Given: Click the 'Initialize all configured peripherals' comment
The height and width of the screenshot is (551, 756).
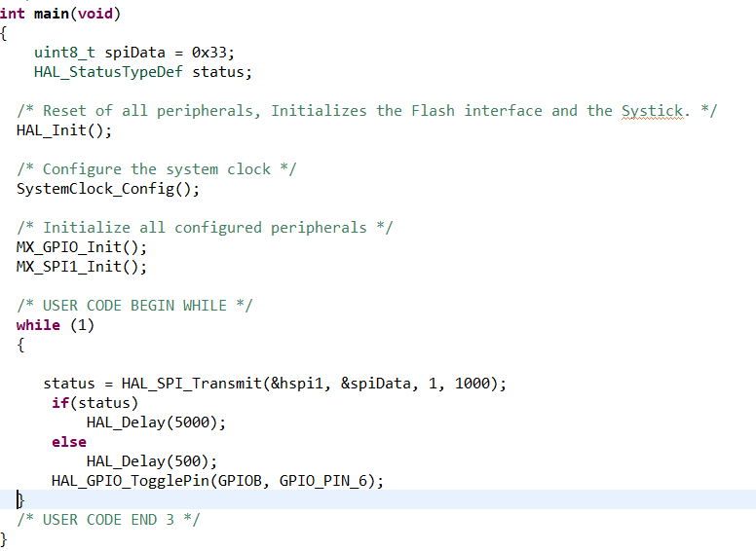Looking at the screenshot, I should pyautogui.click(x=205, y=228).
